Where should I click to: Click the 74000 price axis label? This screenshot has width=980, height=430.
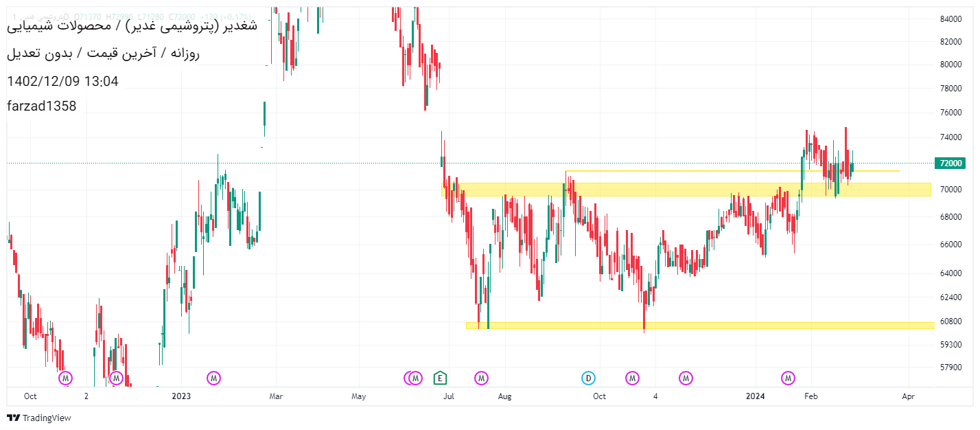(950, 137)
